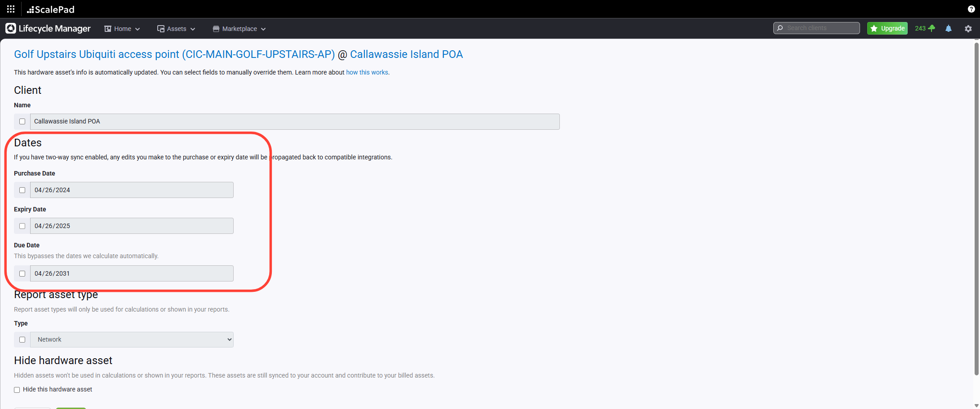
Task: Click the search magnifier icon
Action: click(780, 28)
